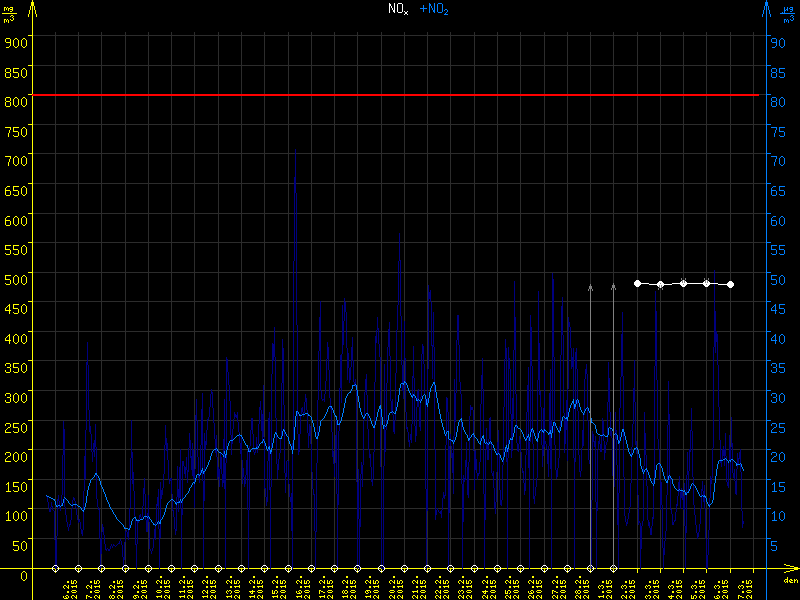Select the 16.2.2015 date label
Image resolution: width=800 pixels, height=600 pixels.
[299, 586]
